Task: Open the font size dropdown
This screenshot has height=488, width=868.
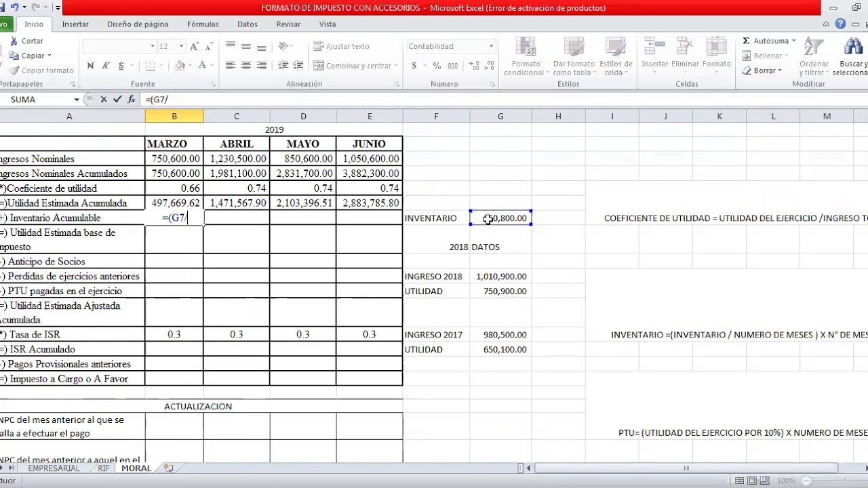Action: [x=181, y=46]
